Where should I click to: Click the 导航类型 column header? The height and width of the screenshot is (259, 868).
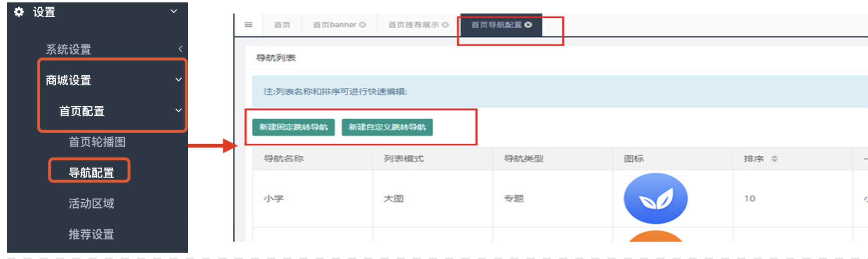(x=524, y=159)
